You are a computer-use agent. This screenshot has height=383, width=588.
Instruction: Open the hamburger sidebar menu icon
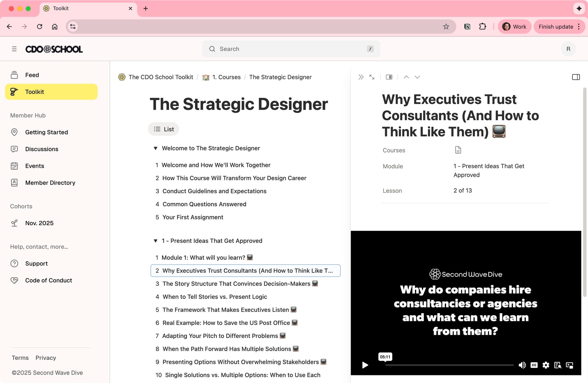pyautogui.click(x=14, y=49)
